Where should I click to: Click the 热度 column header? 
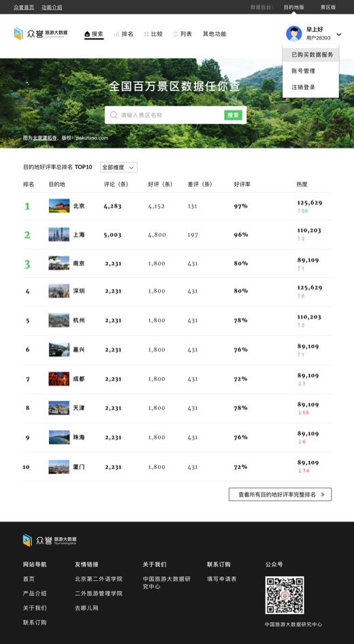302,184
